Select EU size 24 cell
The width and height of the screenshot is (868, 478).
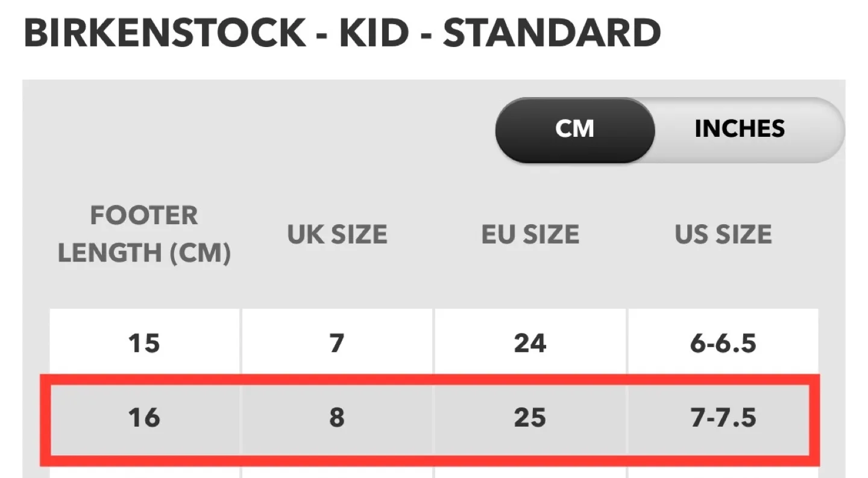(529, 342)
